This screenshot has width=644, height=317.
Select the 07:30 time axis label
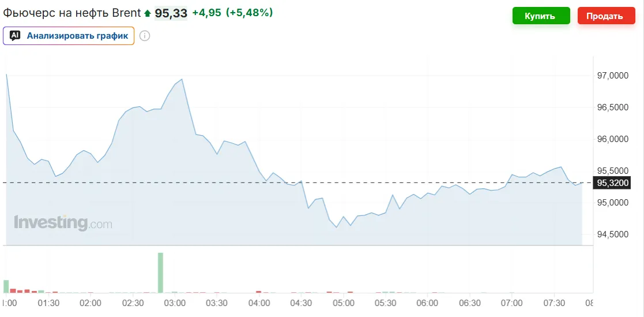554,303
